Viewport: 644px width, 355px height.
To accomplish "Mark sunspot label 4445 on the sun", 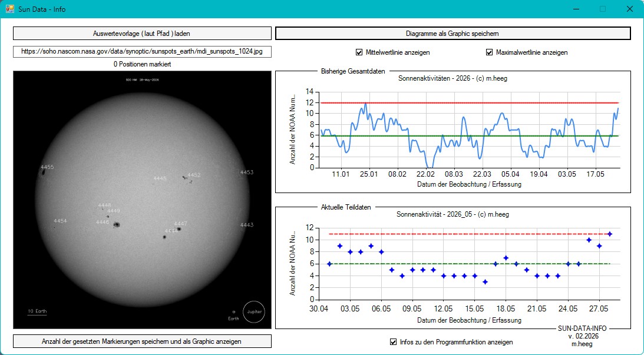I will coord(160,178).
